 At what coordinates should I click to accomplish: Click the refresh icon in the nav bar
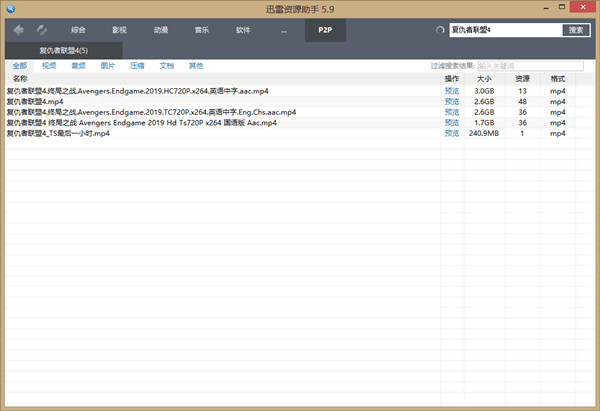click(x=41, y=30)
